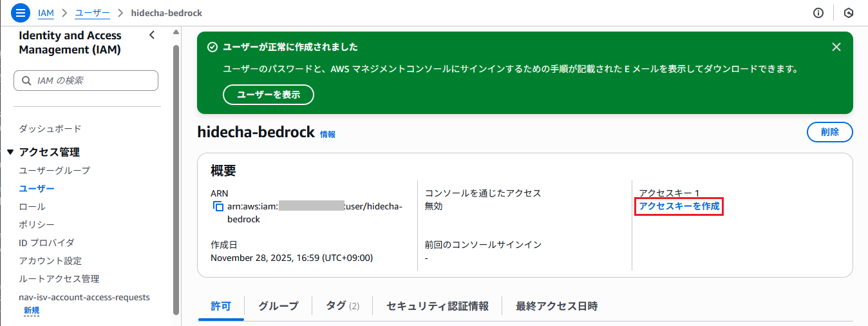The height and width of the screenshot is (326, 868).
Task: Click the アクセスキーを作成 link
Action: coord(679,206)
